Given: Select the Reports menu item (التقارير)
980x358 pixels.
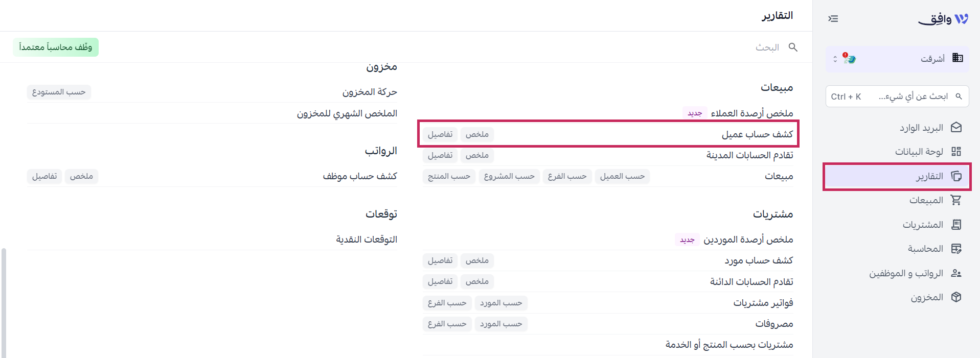Looking at the screenshot, I should coord(897,177).
